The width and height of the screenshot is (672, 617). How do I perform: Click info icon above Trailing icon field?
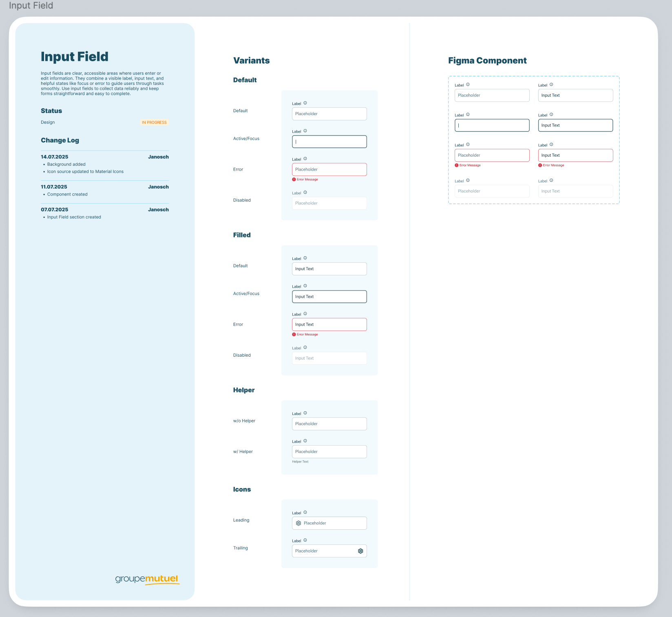tap(305, 540)
